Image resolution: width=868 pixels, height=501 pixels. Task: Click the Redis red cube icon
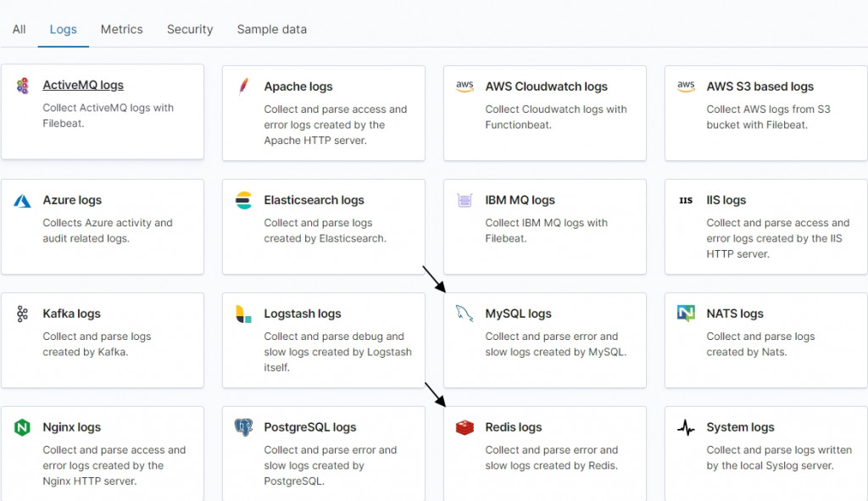(x=465, y=428)
